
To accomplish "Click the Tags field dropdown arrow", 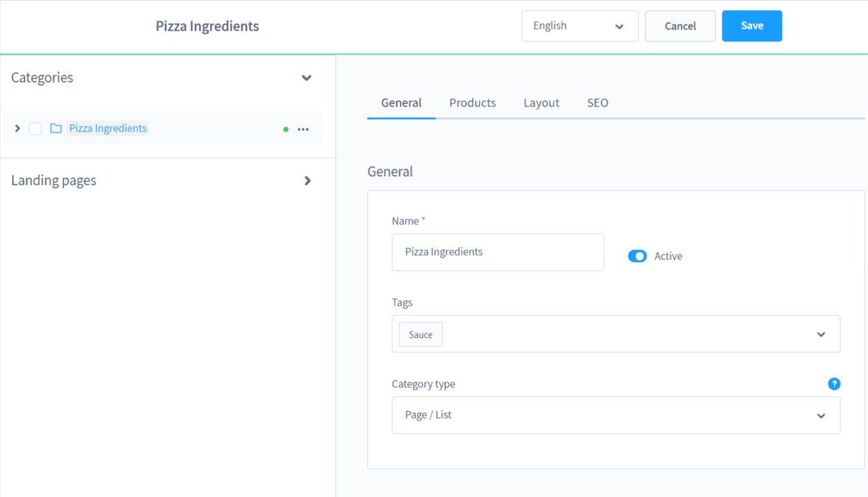I will (821, 334).
